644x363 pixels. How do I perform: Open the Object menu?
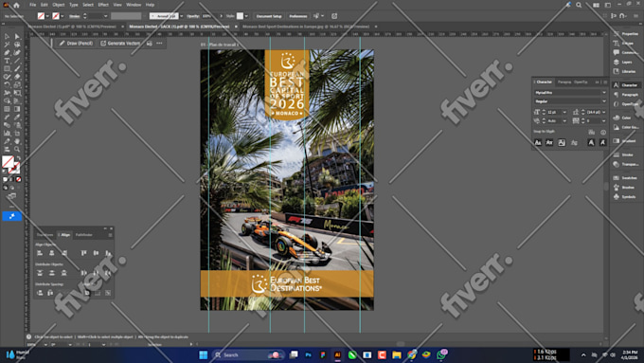click(x=59, y=5)
